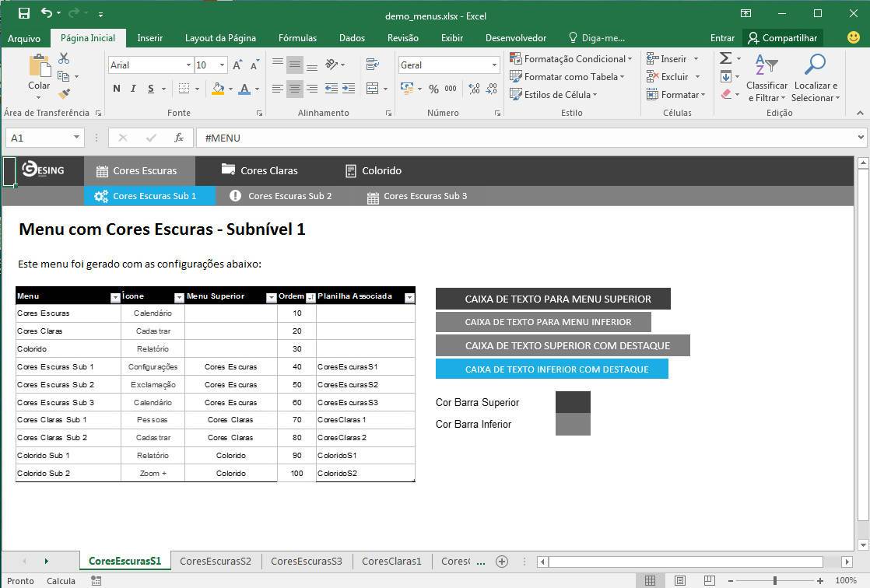Click the Cut scissors icon

pos(64,58)
